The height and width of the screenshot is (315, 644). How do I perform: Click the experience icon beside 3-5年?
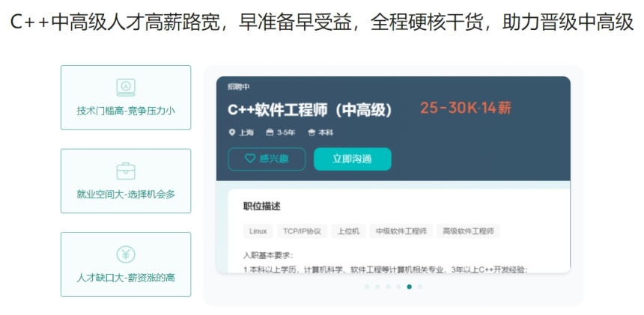coord(270,132)
